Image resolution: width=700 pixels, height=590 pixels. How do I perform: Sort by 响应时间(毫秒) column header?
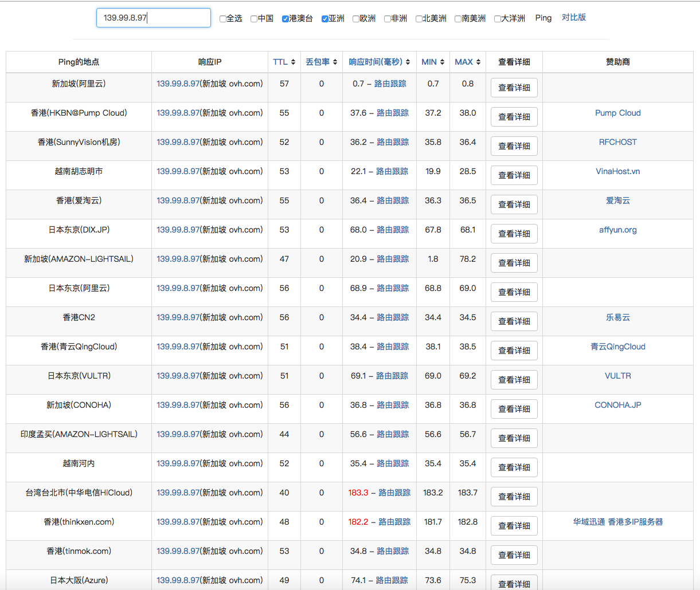tap(379, 62)
